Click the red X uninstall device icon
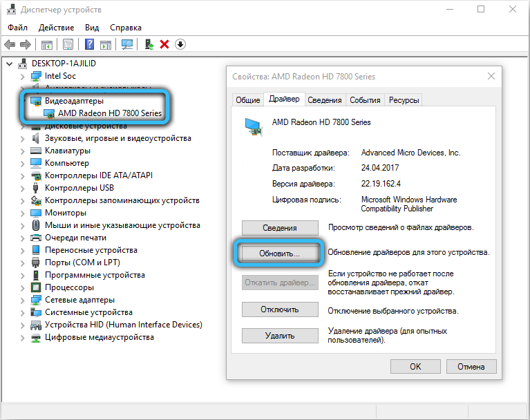This screenshot has width=530, height=420. click(164, 44)
